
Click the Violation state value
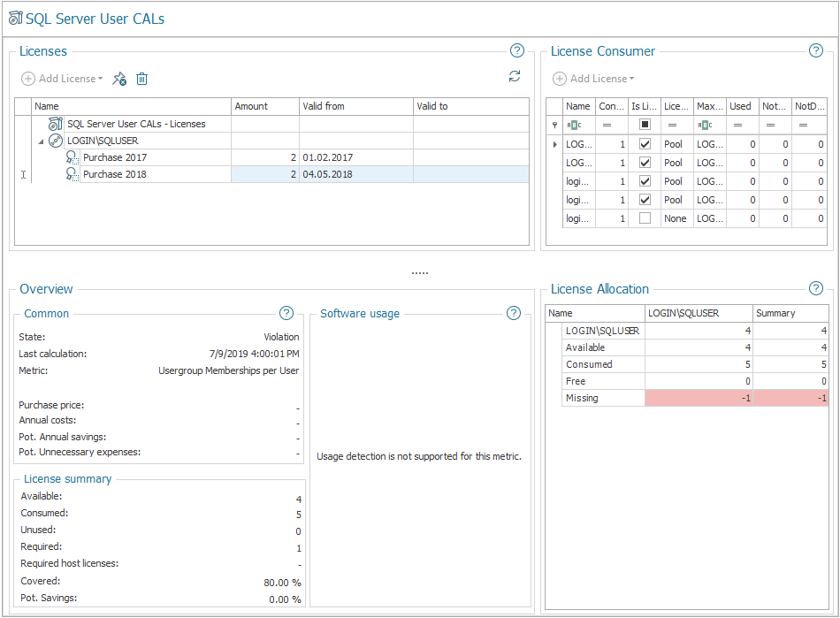click(x=281, y=337)
